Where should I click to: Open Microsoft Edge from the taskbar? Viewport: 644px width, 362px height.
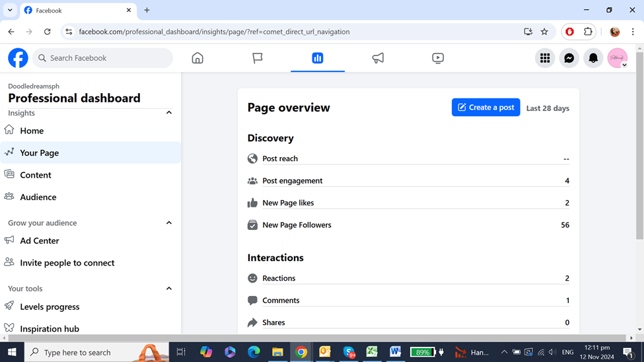[x=254, y=352]
